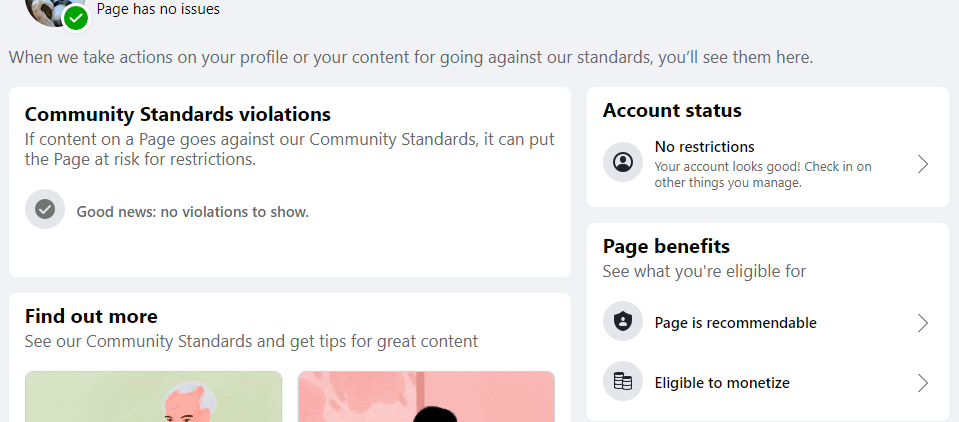Open the green illustrated Community Standards card

coord(154,396)
